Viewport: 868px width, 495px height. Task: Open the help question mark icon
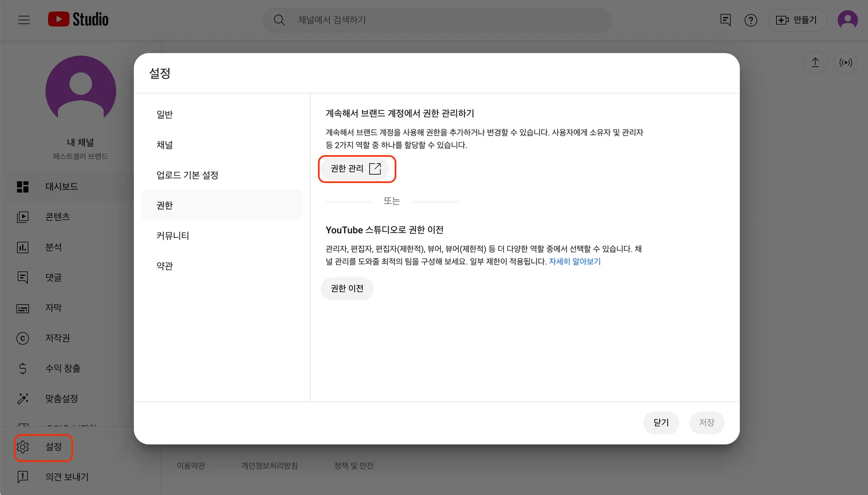pos(751,20)
